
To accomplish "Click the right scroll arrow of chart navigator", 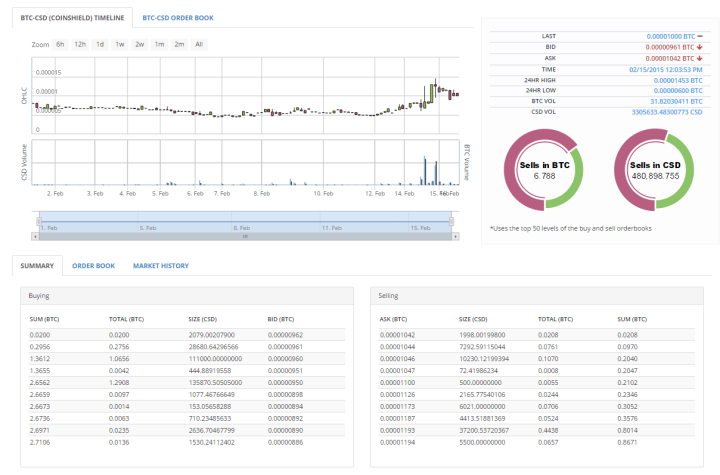I will click(456, 237).
